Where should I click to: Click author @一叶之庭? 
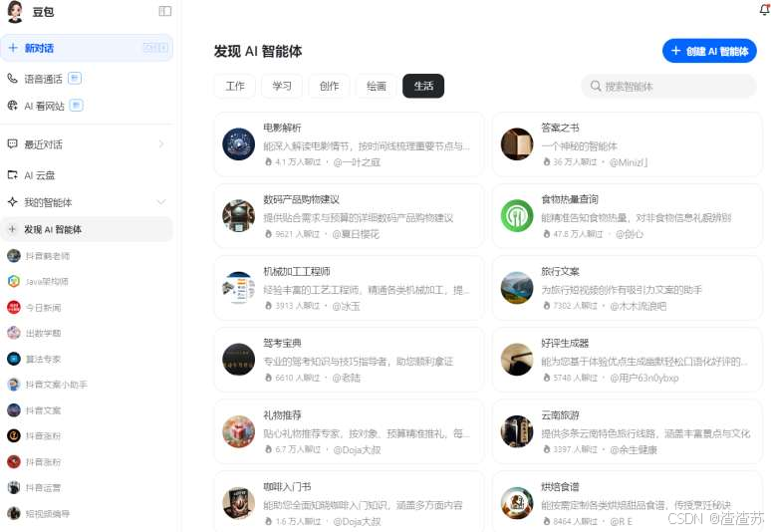(x=357, y=162)
